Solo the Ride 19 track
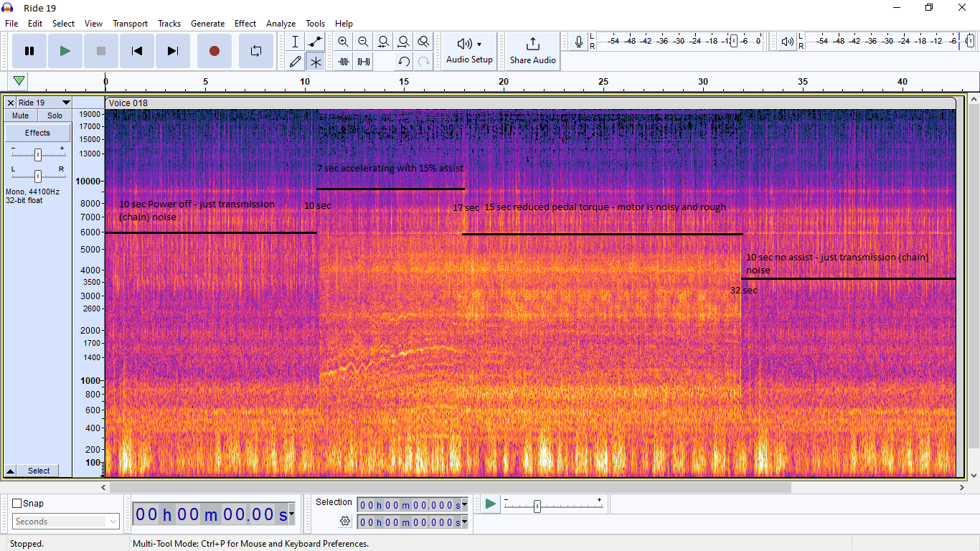 (55, 116)
